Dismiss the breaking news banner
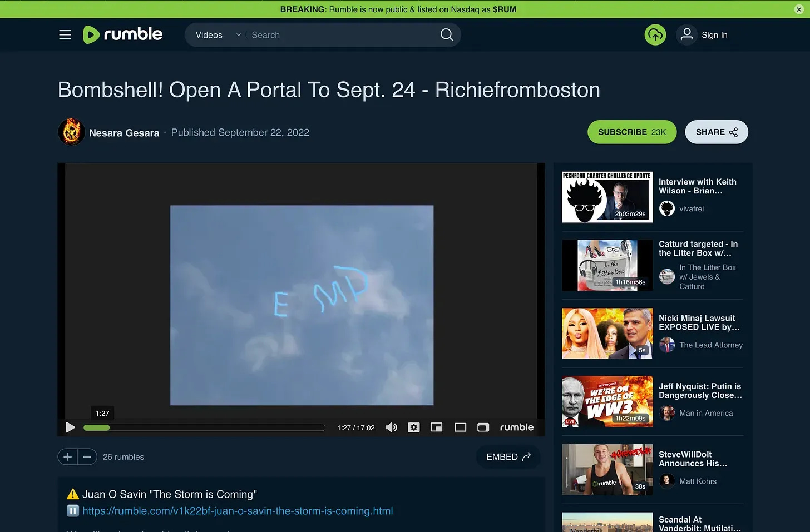The width and height of the screenshot is (810, 532). tap(799, 9)
